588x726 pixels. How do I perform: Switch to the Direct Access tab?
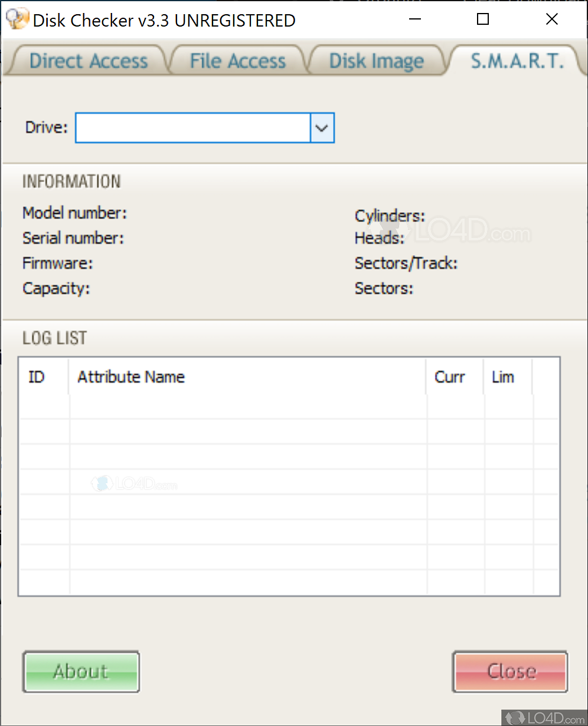[88, 60]
